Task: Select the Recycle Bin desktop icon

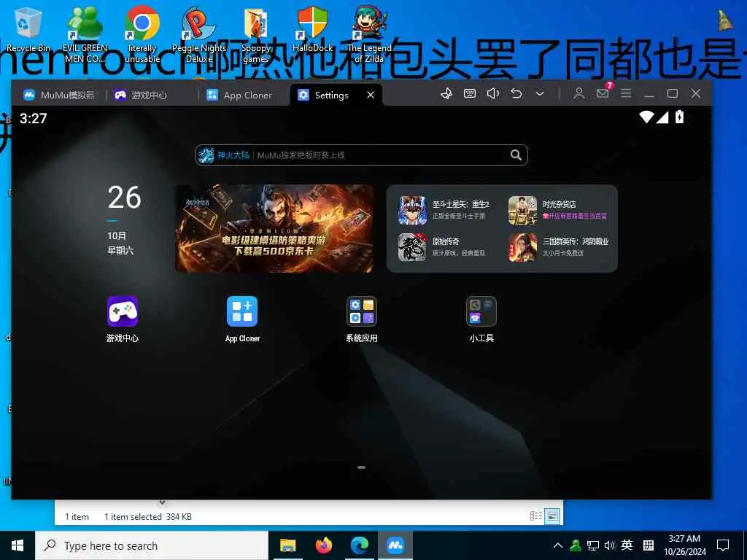Action: click(28, 29)
